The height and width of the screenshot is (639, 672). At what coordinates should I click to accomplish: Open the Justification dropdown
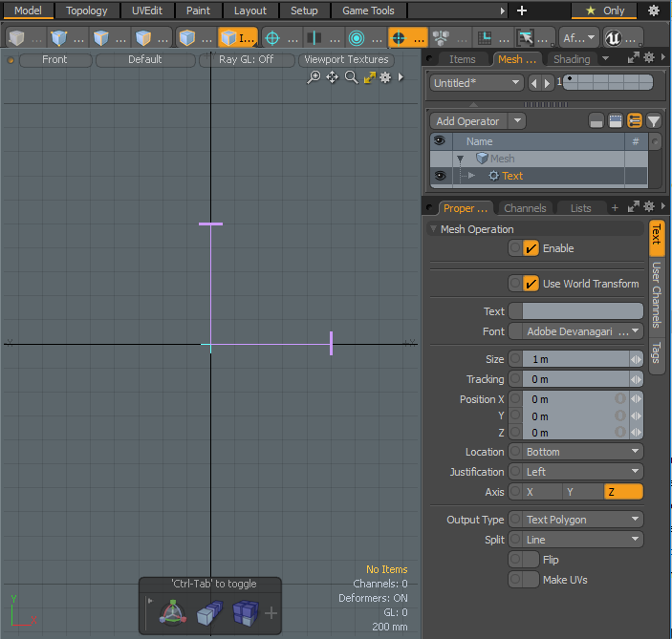point(583,472)
